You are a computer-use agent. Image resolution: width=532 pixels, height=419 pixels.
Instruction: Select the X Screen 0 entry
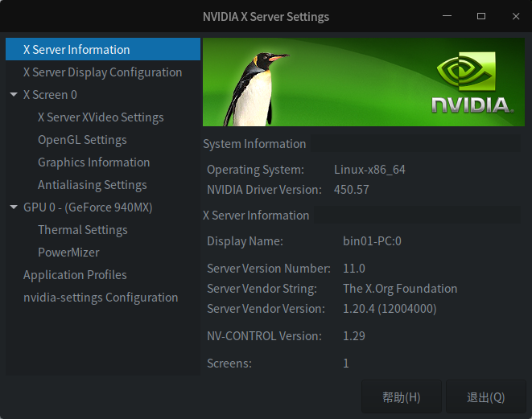click(50, 95)
